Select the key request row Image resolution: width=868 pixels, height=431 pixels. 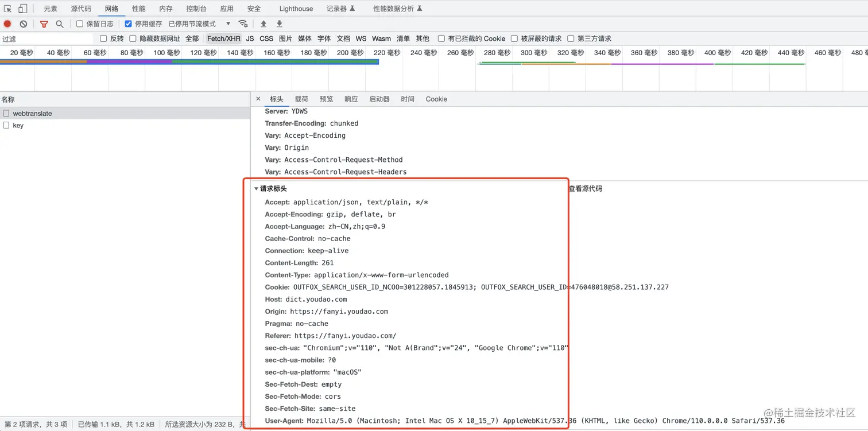125,125
